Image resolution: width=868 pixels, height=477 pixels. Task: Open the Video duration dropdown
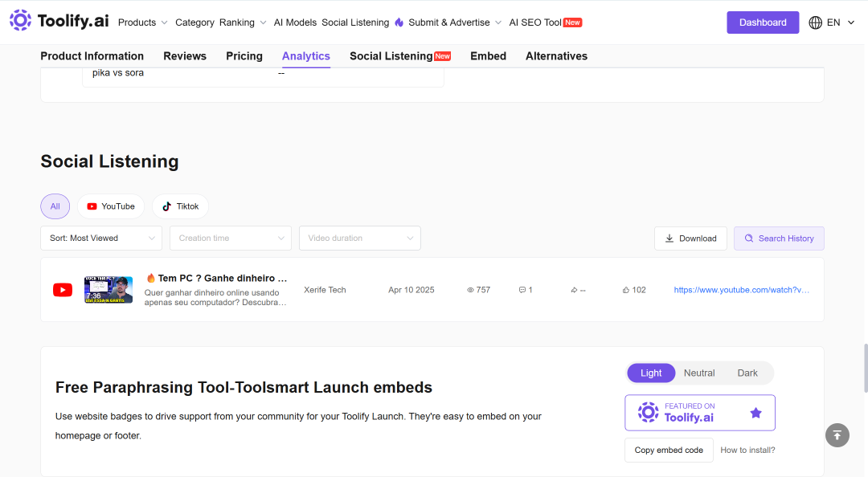point(360,238)
